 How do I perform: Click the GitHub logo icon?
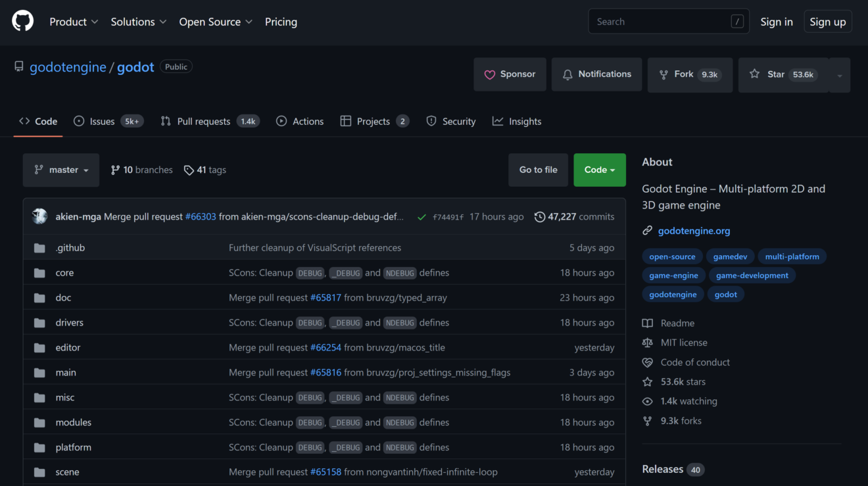coord(22,22)
